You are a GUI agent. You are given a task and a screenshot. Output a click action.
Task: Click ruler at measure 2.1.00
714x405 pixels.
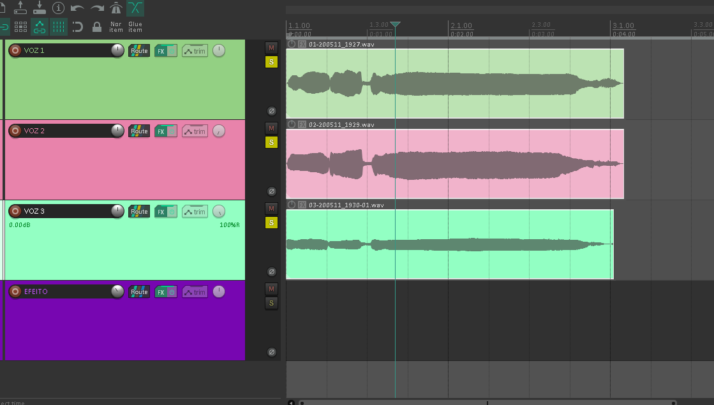461,26
